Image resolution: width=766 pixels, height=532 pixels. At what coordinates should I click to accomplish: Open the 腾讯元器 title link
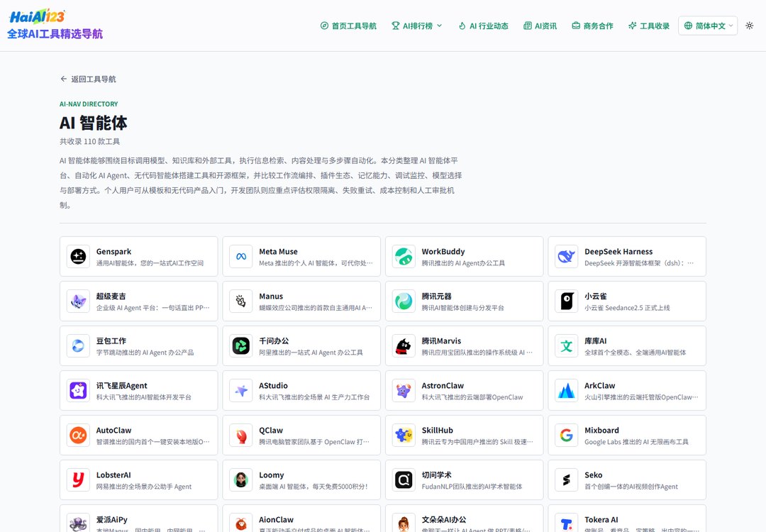coord(436,297)
